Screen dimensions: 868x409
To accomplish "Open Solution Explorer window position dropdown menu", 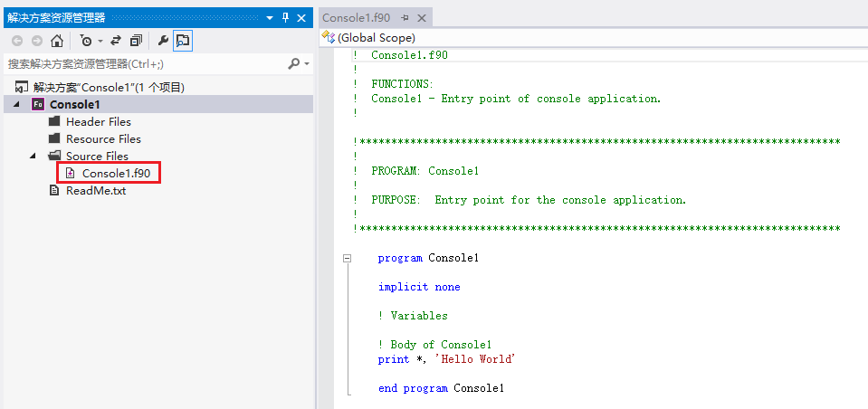I will tap(269, 17).
